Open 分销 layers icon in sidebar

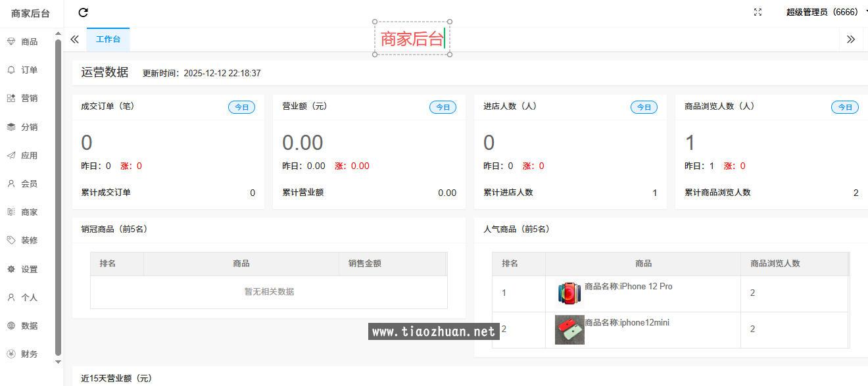point(11,127)
